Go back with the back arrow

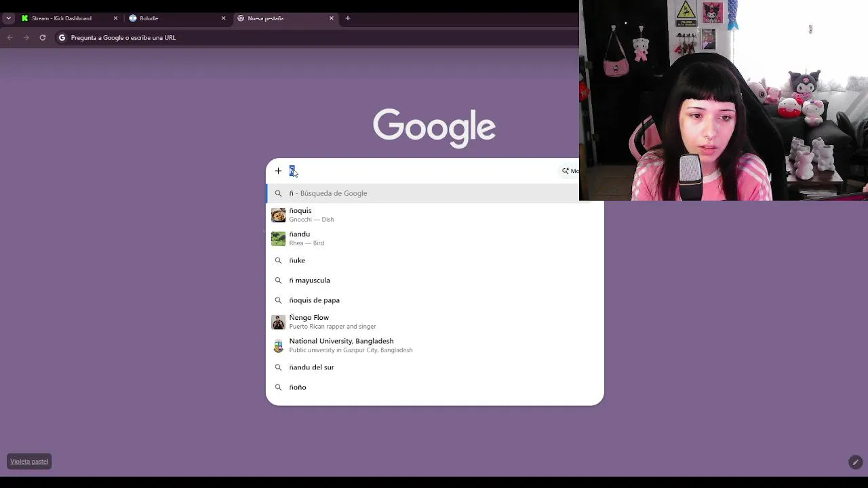(x=9, y=38)
